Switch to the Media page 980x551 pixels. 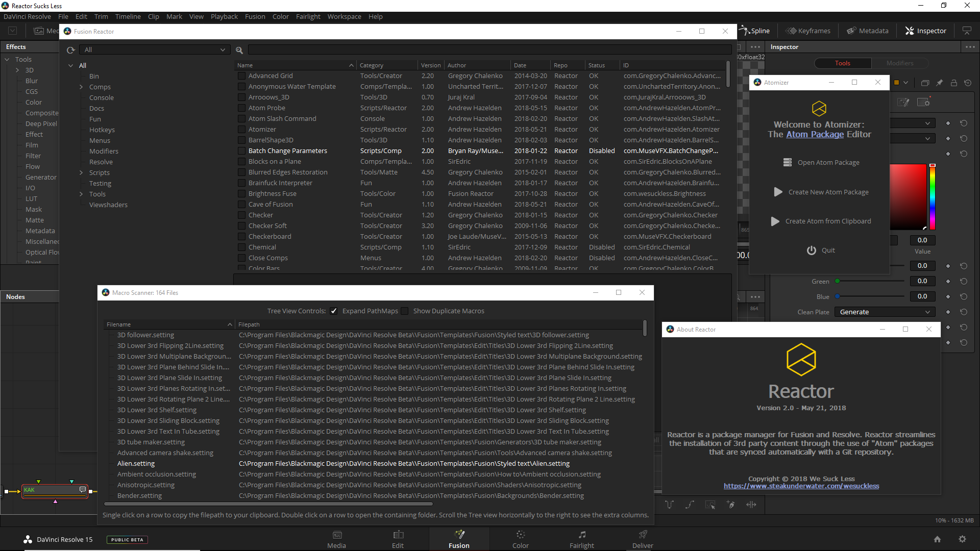click(336, 539)
